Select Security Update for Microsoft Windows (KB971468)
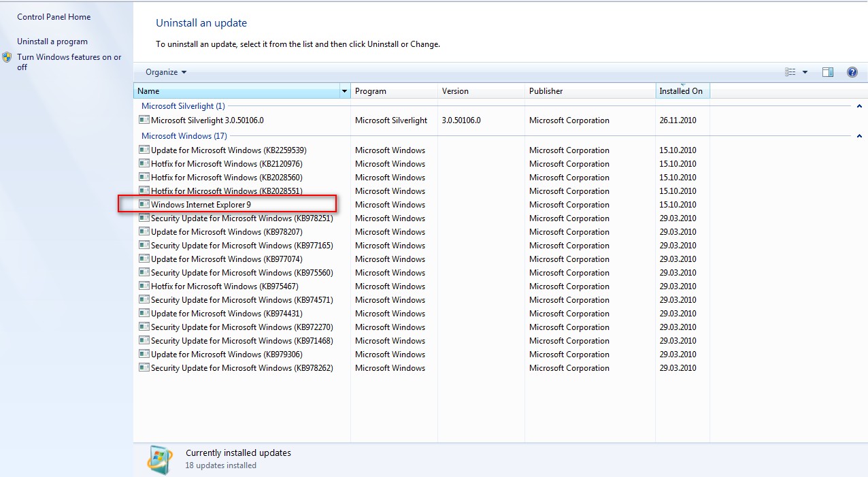This screenshot has width=868, height=477. [x=242, y=341]
